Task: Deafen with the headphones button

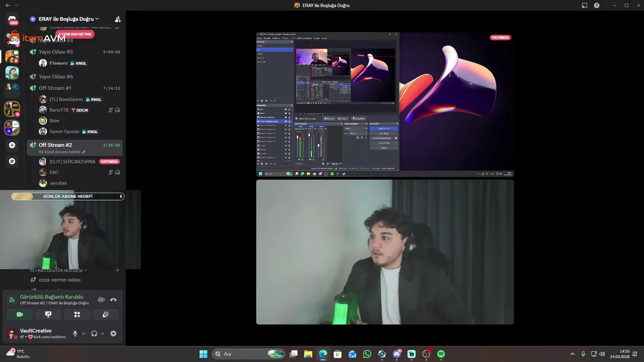Action: pos(94,333)
